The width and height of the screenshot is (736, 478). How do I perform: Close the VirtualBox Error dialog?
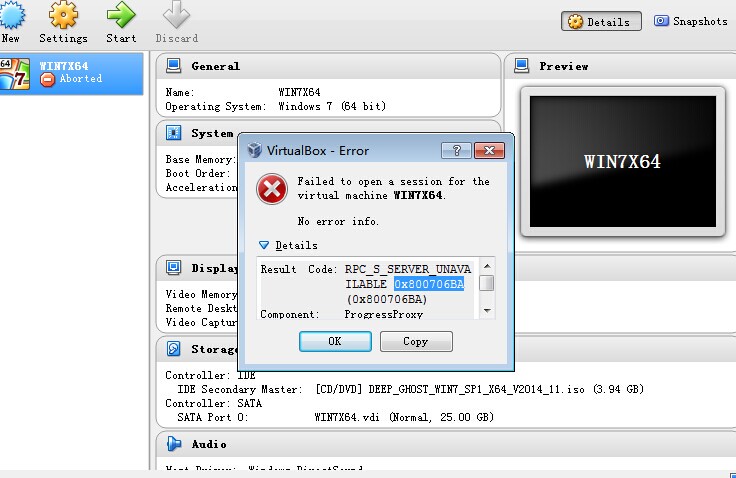click(x=489, y=150)
